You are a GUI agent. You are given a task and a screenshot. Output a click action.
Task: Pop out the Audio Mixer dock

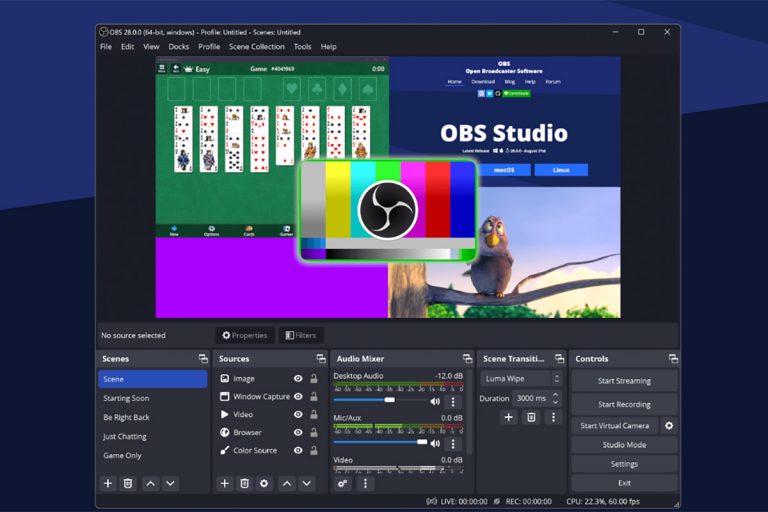[467, 359]
